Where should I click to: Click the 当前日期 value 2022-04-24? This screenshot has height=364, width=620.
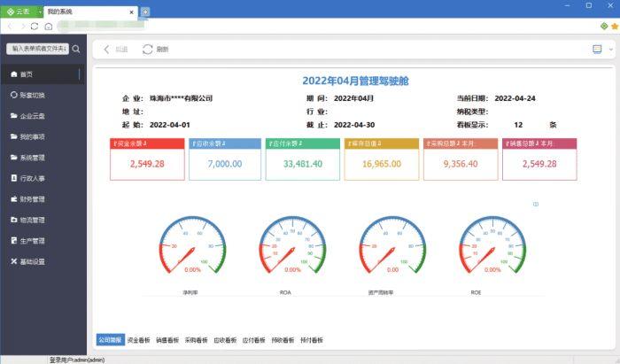pyautogui.click(x=515, y=98)
